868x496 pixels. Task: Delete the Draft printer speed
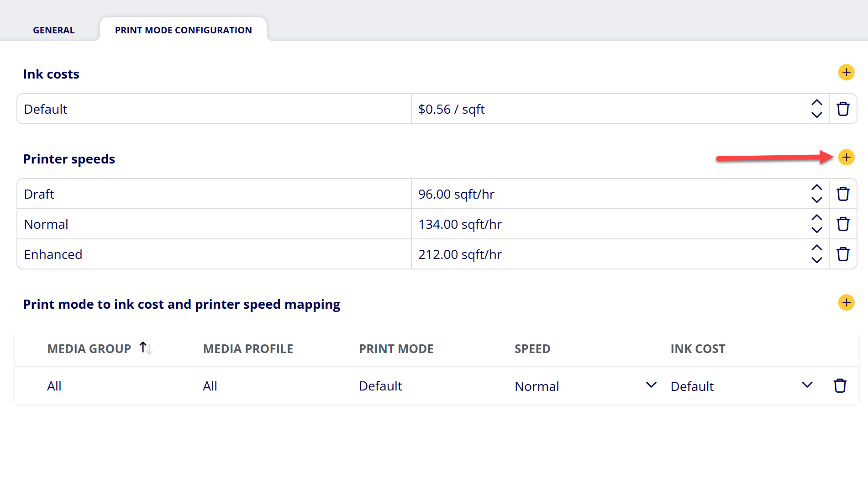click(x=843, y=194)
